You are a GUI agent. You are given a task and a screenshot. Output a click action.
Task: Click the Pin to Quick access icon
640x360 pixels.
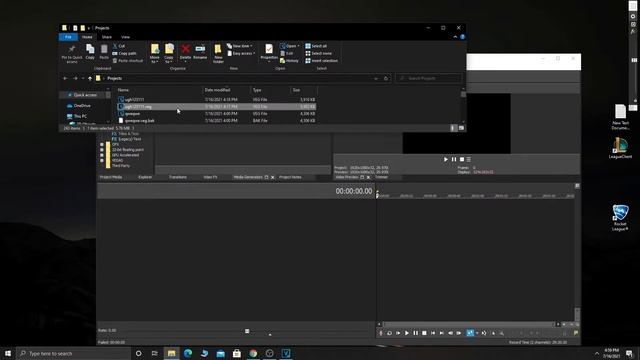(71, 50)
